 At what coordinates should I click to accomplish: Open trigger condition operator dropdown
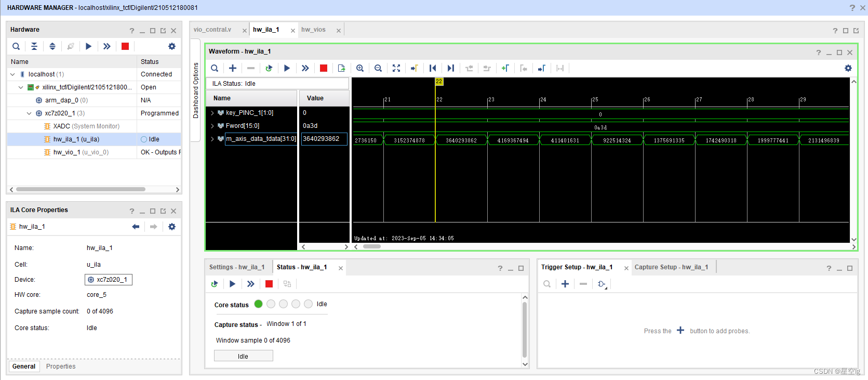pos(602,284)
